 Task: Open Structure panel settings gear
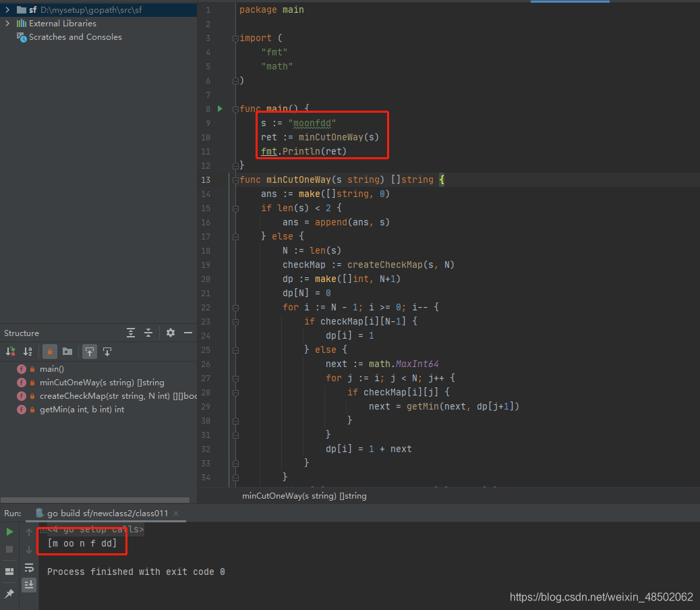(x=171, y=333)
